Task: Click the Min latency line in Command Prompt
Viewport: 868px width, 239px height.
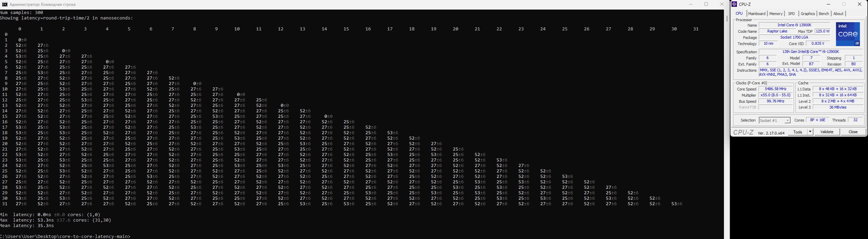Action: [x=50, y=214]
